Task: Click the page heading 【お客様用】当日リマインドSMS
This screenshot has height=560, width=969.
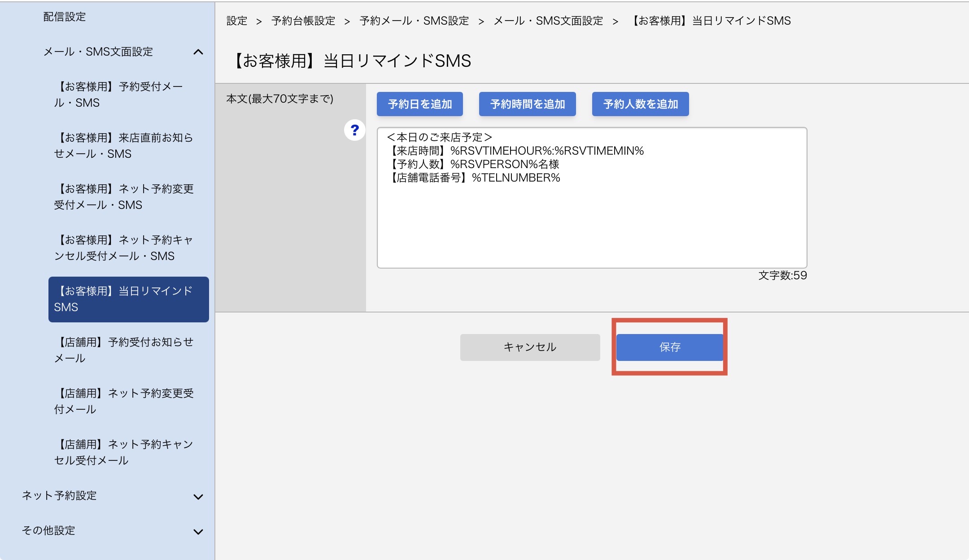Action: 351,61
